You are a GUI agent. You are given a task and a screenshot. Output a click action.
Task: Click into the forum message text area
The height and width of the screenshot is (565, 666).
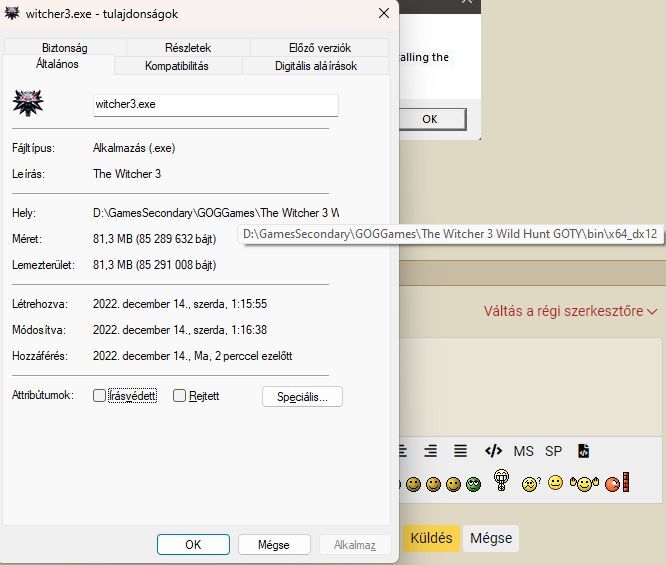[x=531, y=387]
